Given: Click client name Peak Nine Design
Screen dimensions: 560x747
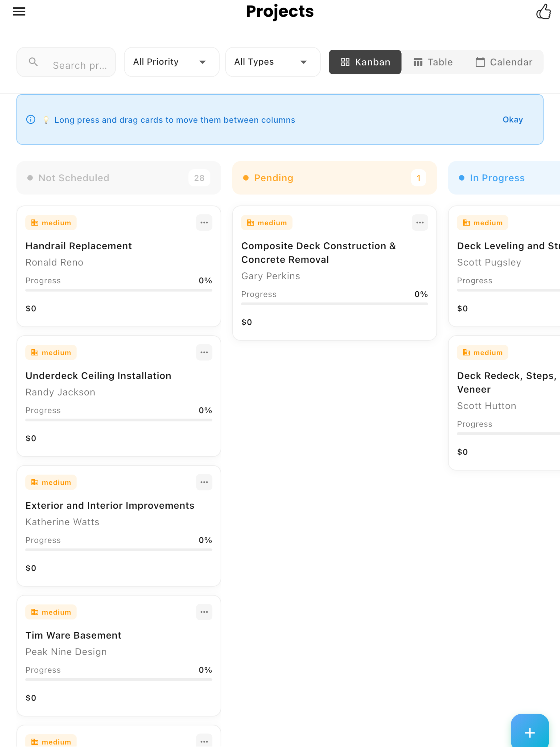Looking at the screenshot, I should [x=66, y=652].
